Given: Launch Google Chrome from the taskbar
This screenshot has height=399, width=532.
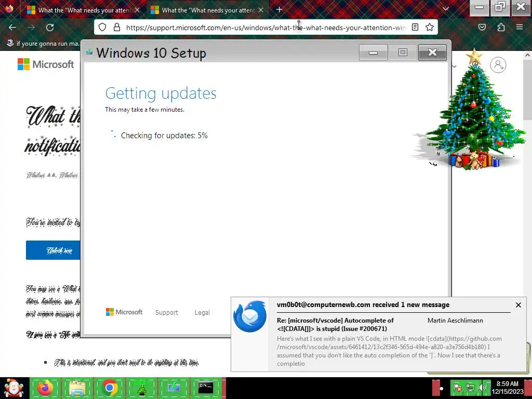Looking at the screenshot, I should point(109,388).
